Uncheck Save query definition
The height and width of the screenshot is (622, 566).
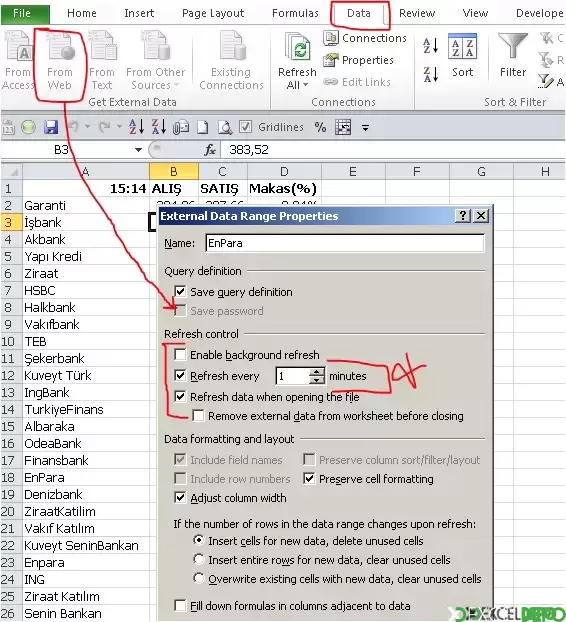180,292
